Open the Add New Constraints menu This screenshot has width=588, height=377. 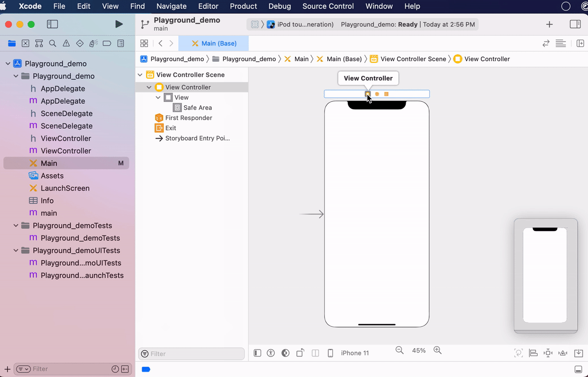548,353
